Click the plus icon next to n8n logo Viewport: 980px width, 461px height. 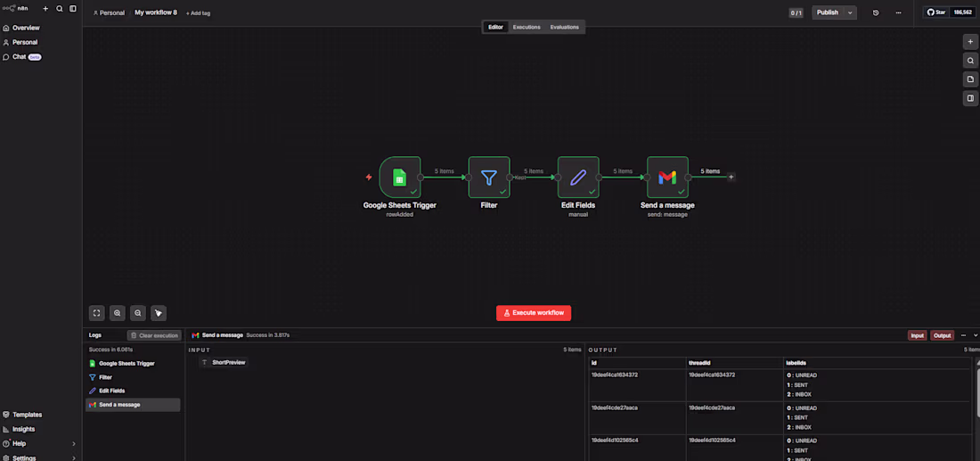(45, 9)
